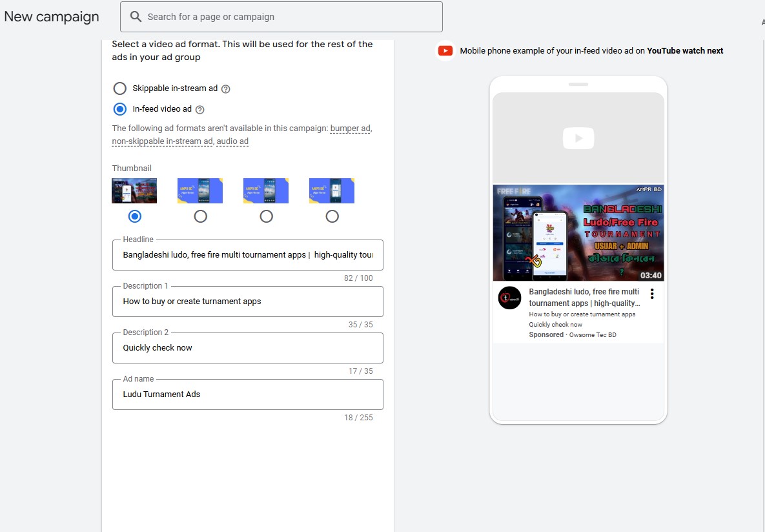Click the bumper ad link
The height and width of the screenshot is (532, 765).
[351, 128]
